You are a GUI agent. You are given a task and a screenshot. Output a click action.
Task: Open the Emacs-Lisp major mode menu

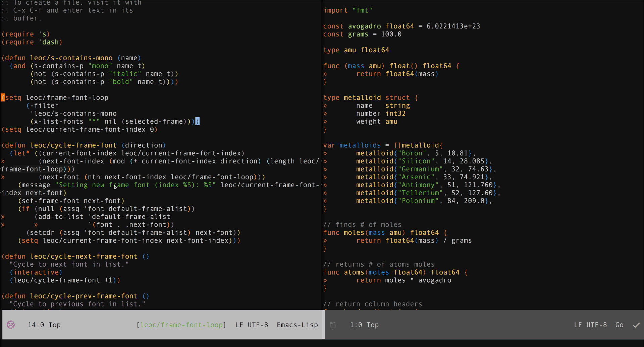[297, 325]
